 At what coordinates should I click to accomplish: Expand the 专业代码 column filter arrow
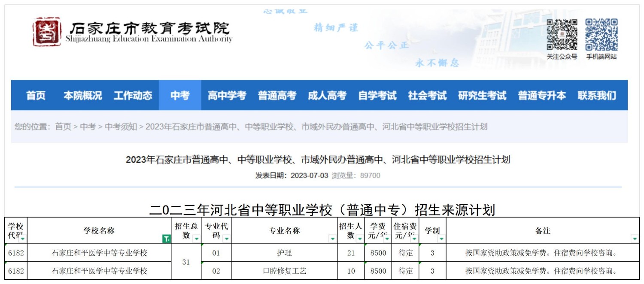226,239
